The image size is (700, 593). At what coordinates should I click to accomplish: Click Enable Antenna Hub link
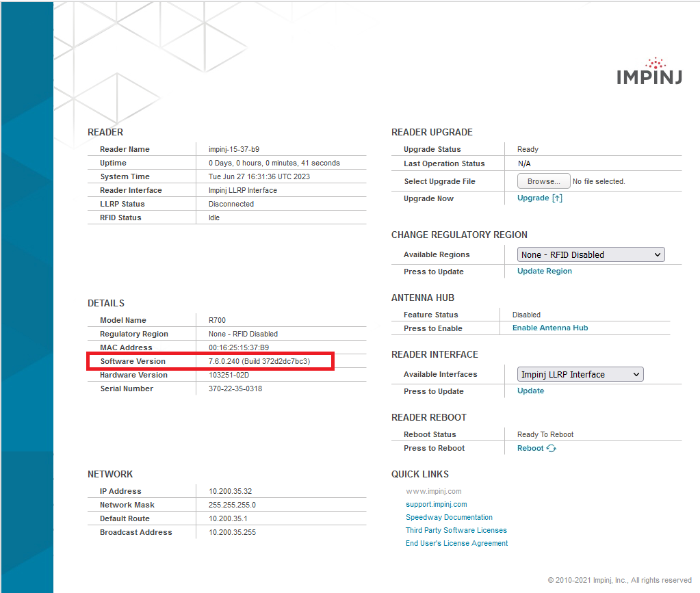coord(550,328)
